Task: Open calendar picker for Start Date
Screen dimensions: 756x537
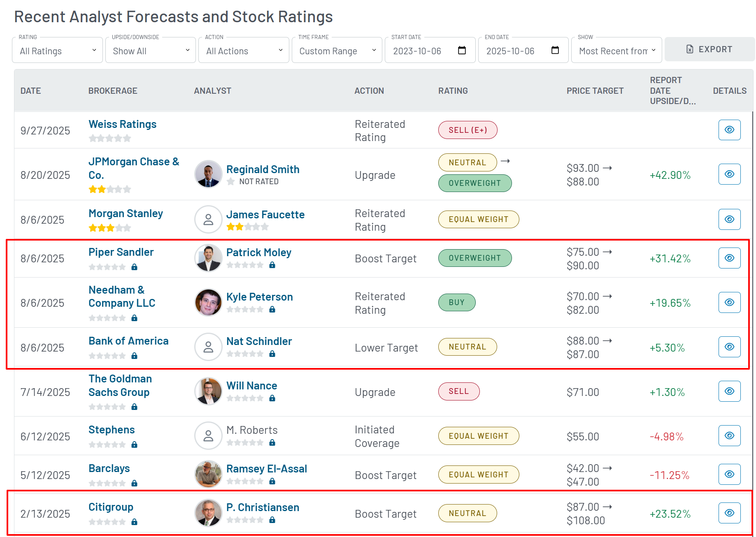Action: pyautogui.click(x=462, y=50)
